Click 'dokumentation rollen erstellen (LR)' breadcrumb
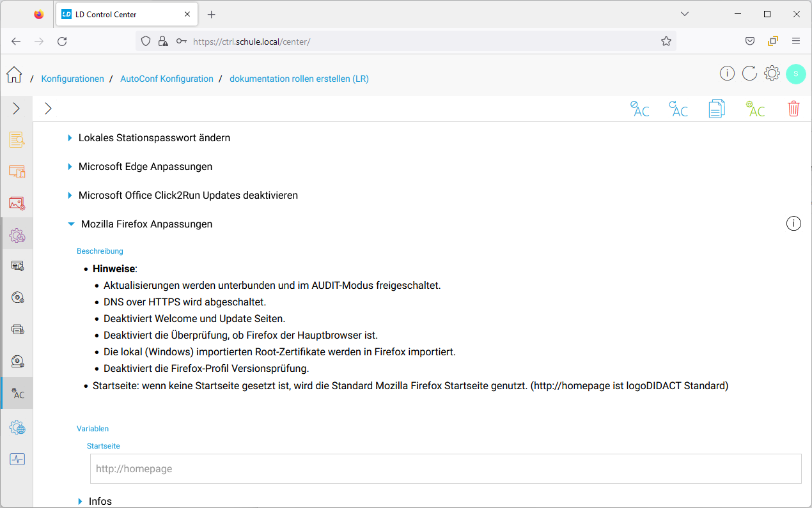 [x=299, y=79]
